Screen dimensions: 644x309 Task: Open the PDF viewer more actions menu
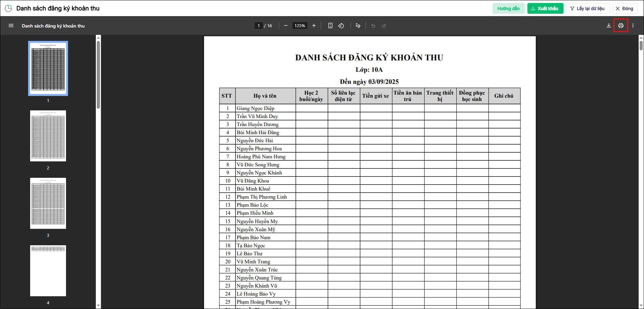click(x=633, y=25)
